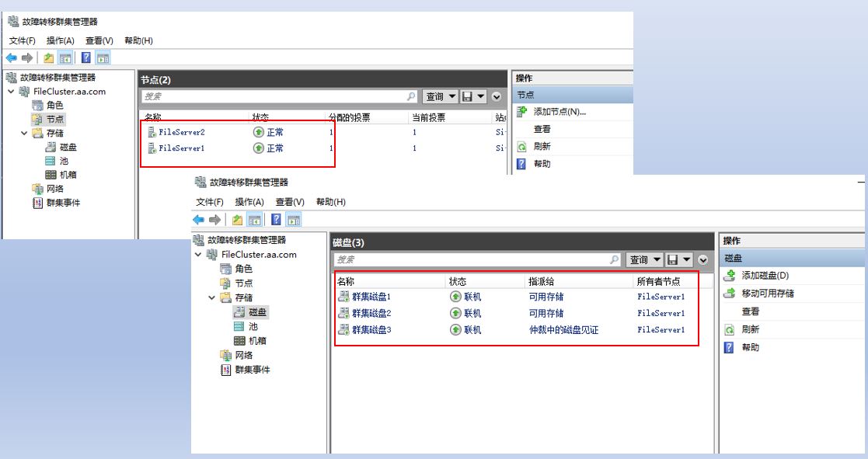
Task: Click the back navigation arrow on the toolbar
Action: 10,56
